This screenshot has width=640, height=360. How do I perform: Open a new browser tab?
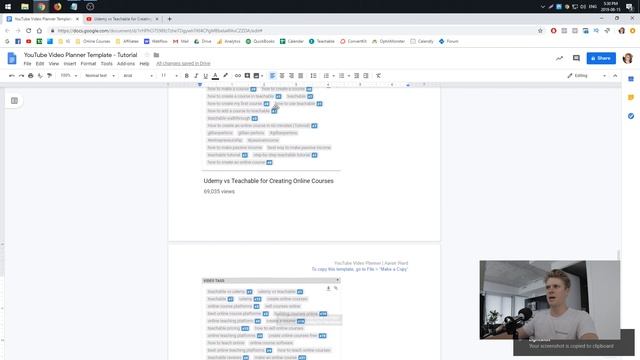click(169, 19)
